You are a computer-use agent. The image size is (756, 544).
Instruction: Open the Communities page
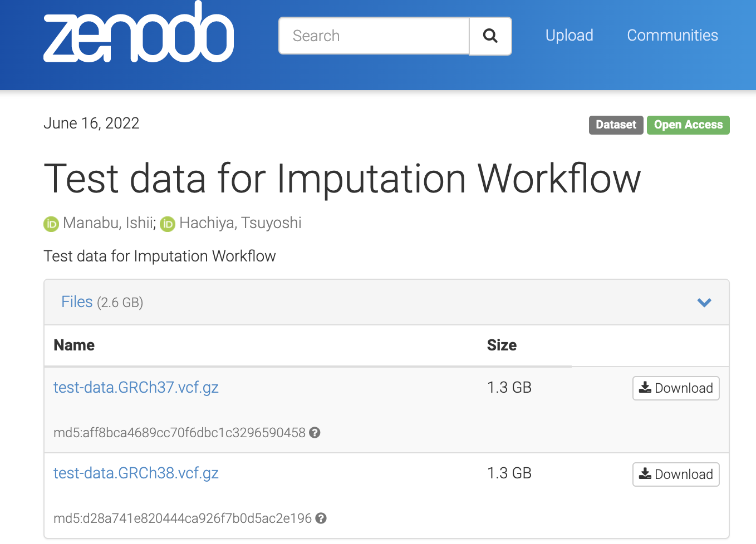tap(672, 36)
